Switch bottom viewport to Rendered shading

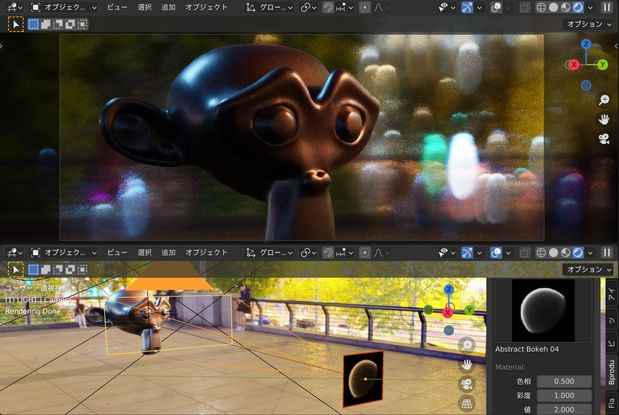coord(578,253)
